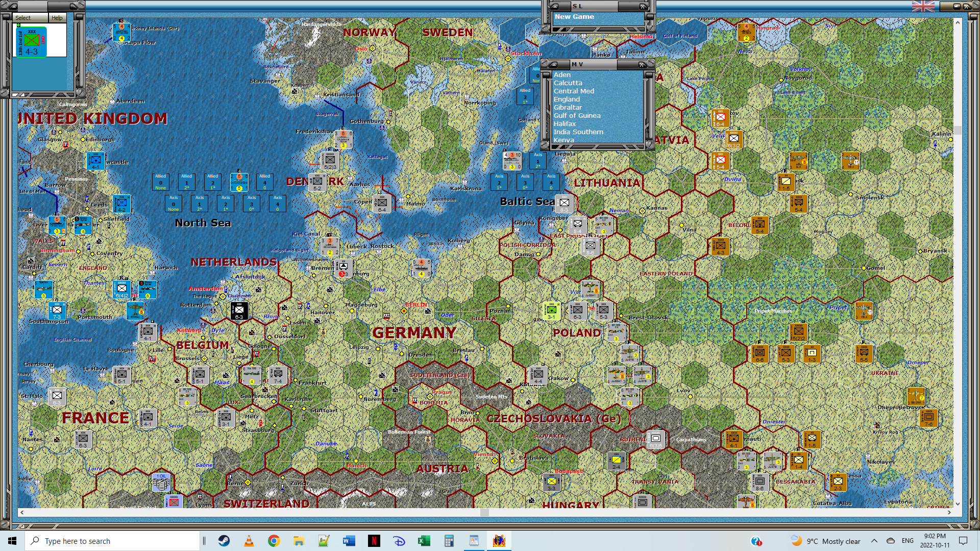980x551 pixels.
Task: Click the naval counter at Scapa Flow
Action: 121,32
